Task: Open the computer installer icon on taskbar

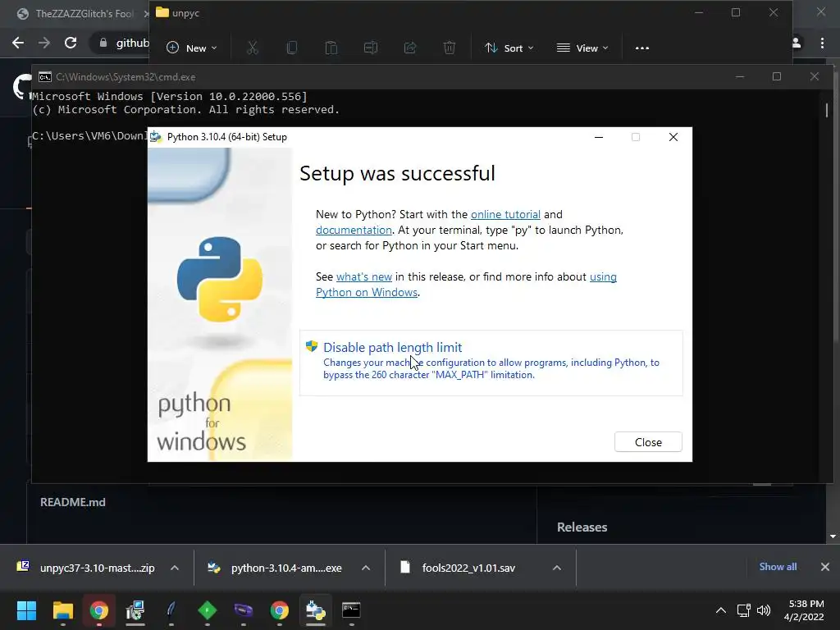Action: click(135, 610)
